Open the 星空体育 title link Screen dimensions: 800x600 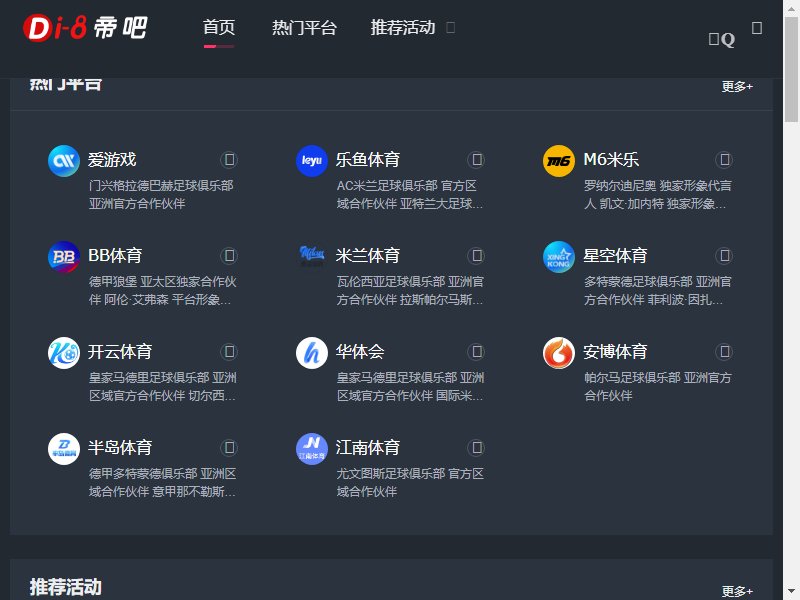tap(615, 256)
